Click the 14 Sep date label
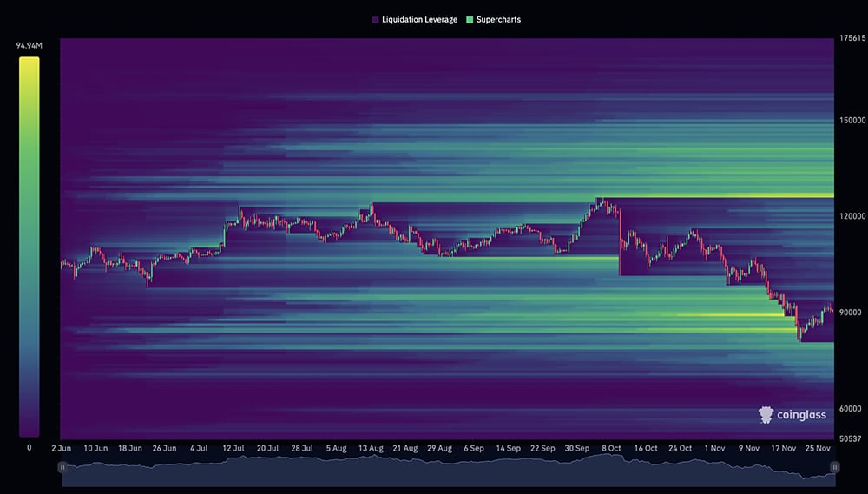868x494 pixels. (x=508, y=449)
